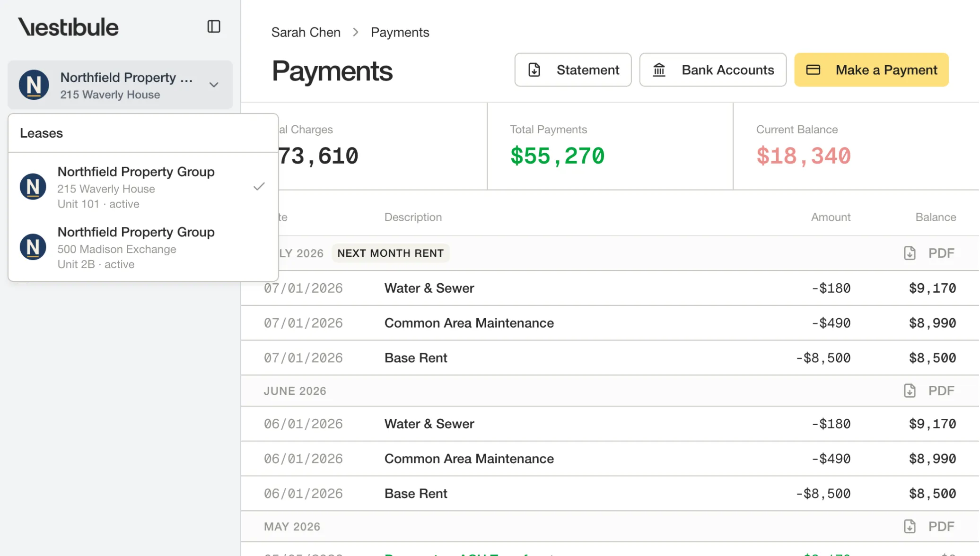Screen dimensions: 980x556
Task: Click the bank building icon
Action: pyautogui.click(x=659, y=70)
